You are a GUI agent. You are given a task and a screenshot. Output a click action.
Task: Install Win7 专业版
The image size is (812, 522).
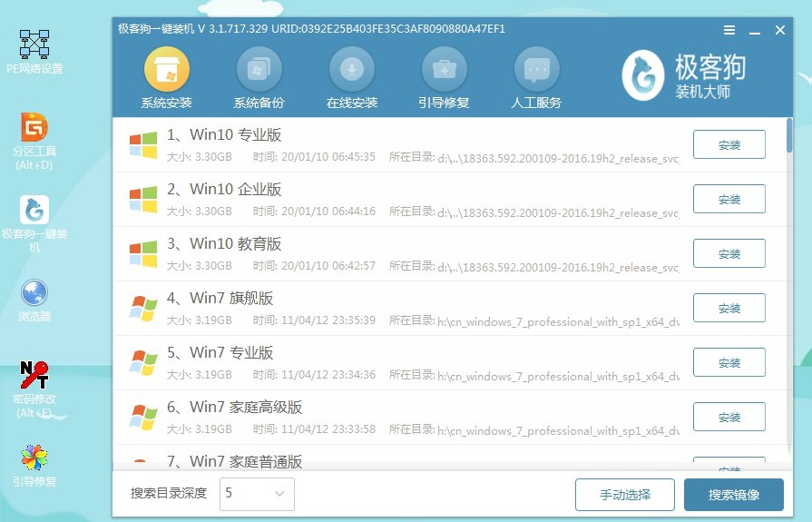tap(729, 362)
